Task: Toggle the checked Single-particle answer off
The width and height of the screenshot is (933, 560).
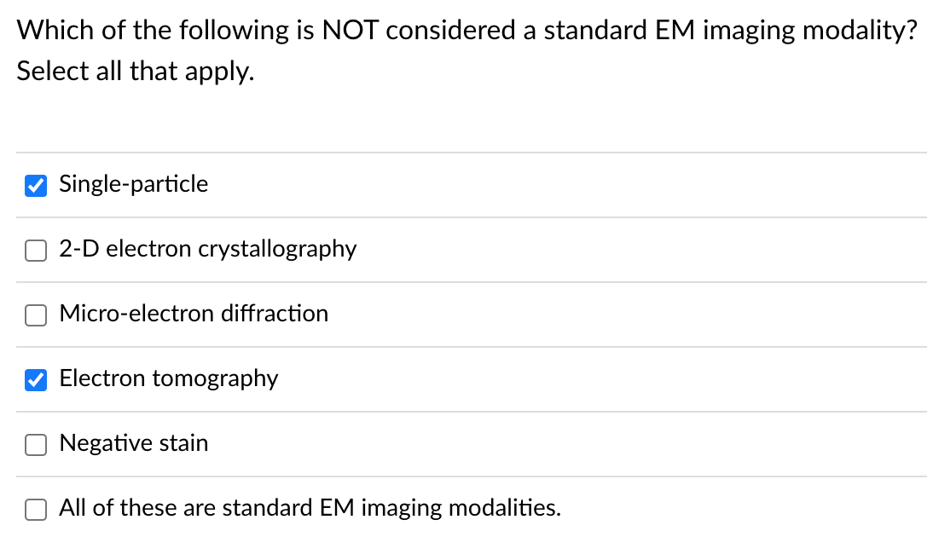Action: coord(35,185)
